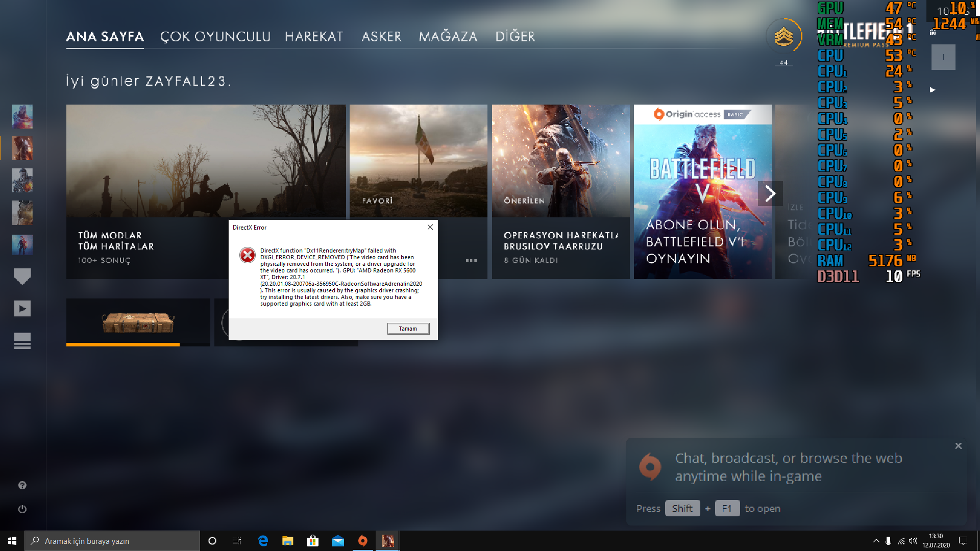Open the HAREKAT tab
The image size is (980, 551).
(x=314, y=37)
